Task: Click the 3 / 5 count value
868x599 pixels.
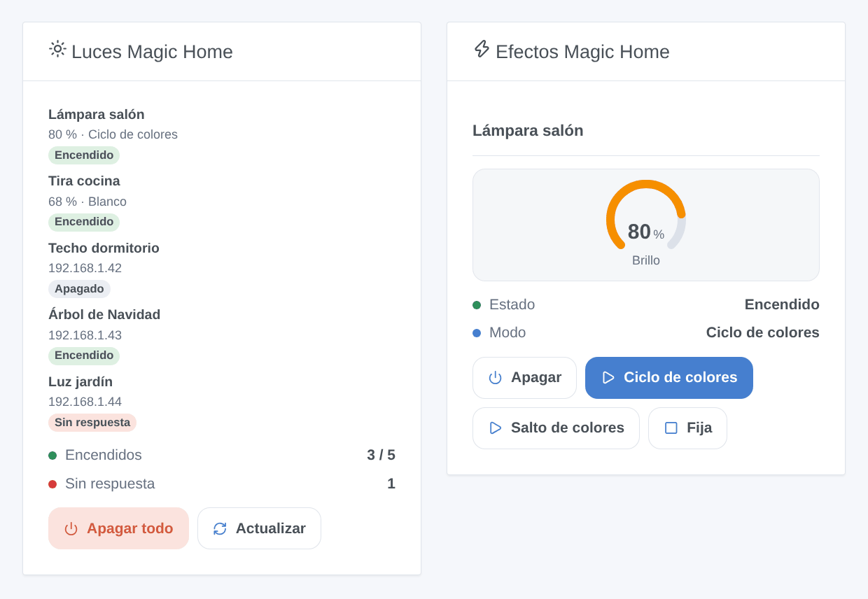Action: tap(381, 456)
